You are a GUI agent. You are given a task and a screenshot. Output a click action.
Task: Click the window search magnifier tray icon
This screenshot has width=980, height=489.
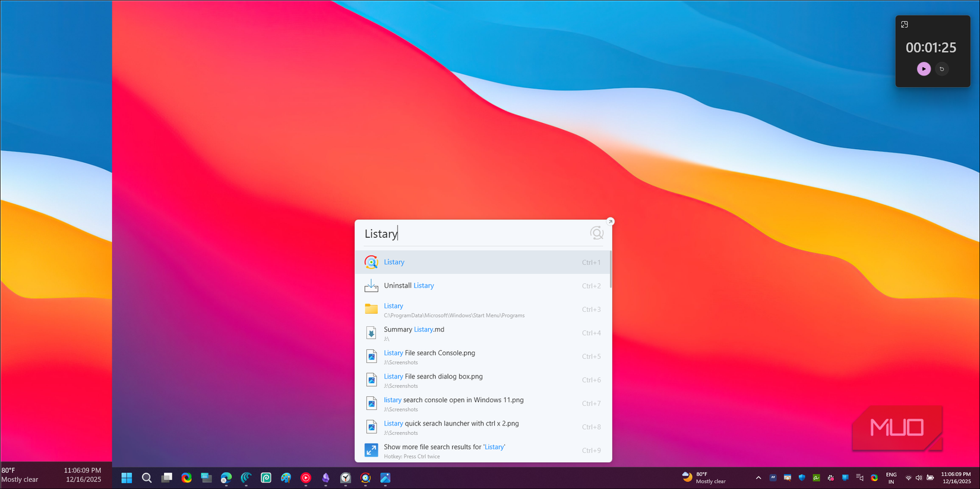click(788, 478)
